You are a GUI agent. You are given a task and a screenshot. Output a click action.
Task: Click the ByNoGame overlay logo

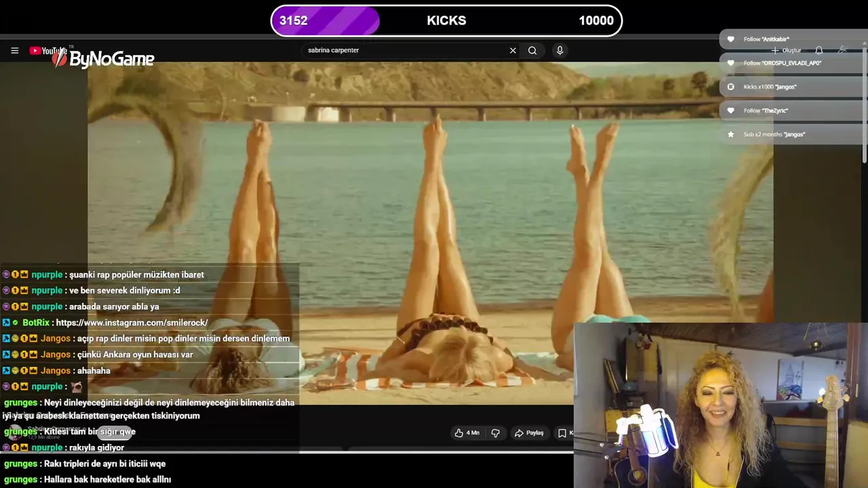pos(103,59)
